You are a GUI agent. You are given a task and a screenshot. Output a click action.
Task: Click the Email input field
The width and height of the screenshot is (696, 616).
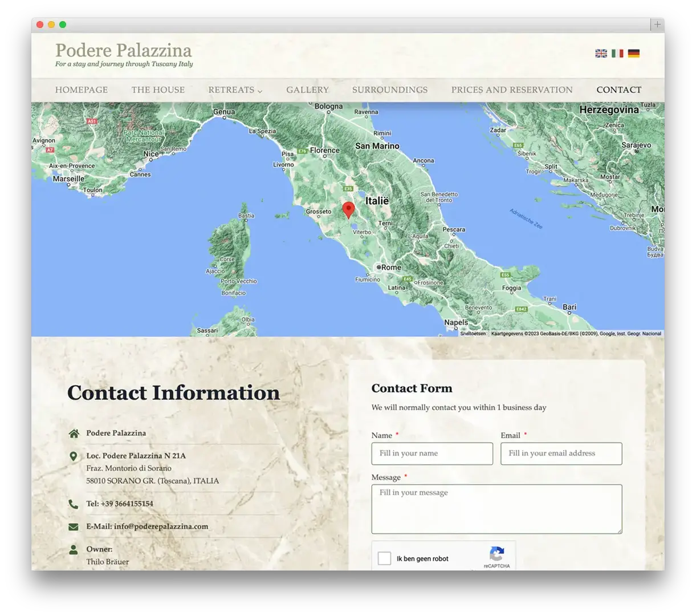(561, 453)
